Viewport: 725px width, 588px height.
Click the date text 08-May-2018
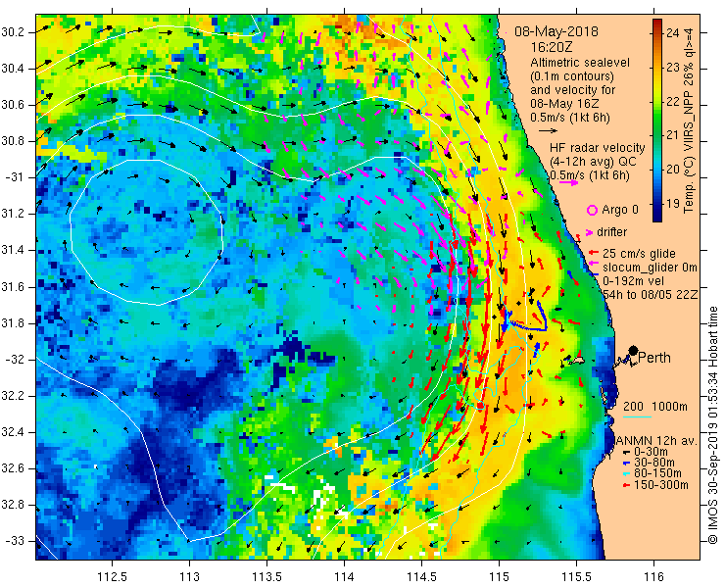click(x=556, y=31)
